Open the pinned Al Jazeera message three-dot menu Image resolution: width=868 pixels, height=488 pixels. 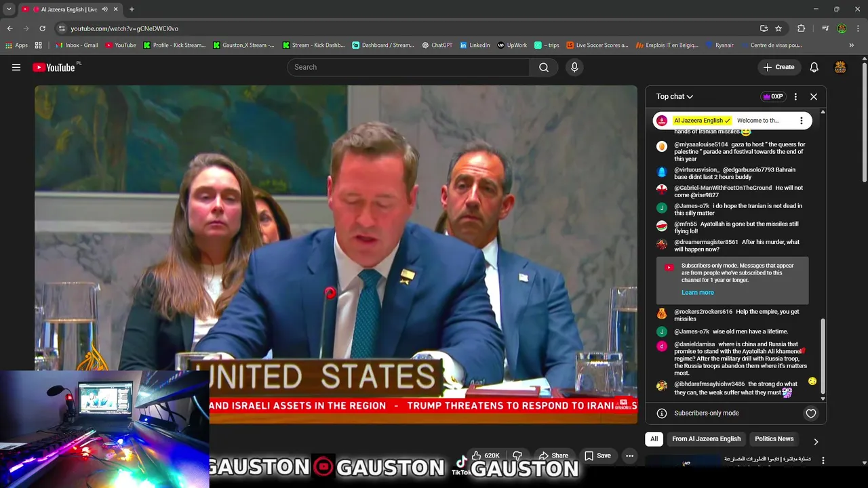pos(802,121)
